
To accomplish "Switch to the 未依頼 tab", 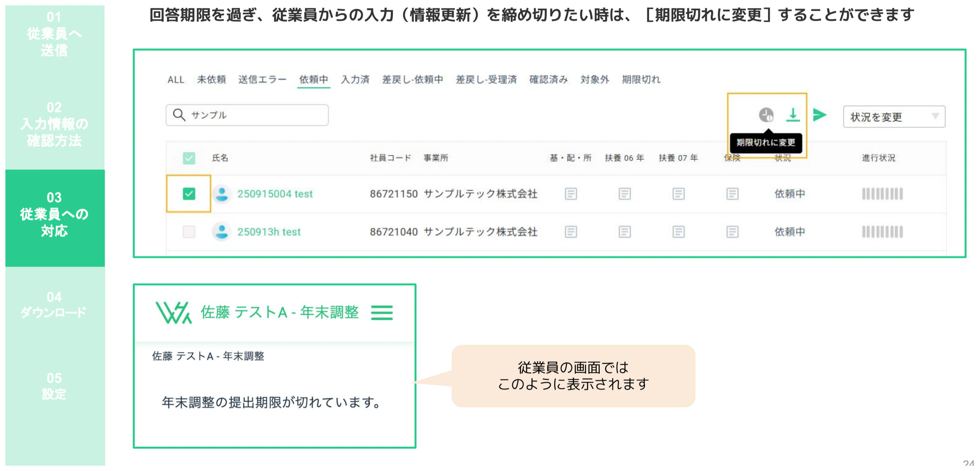I will (211, 80).
